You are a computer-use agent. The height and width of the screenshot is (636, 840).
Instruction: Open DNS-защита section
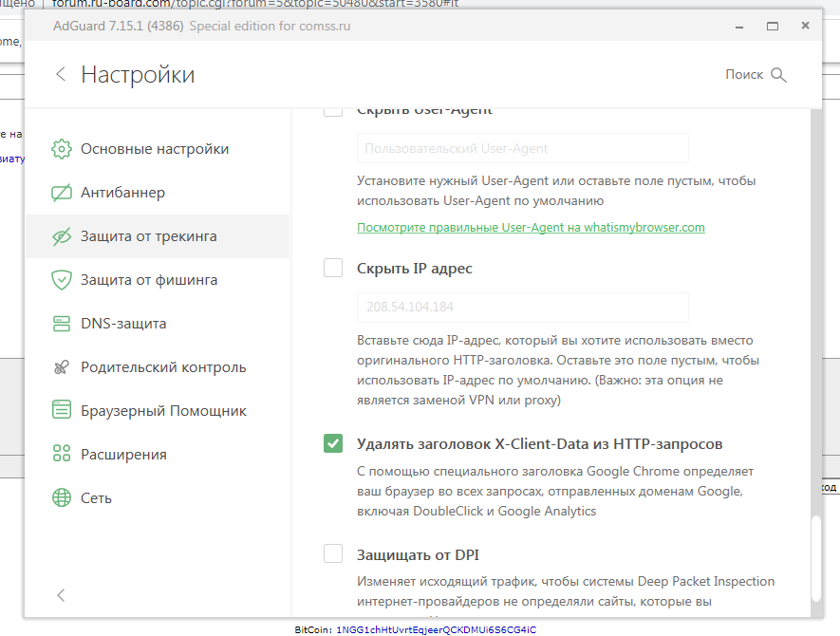[x=158, y=324]
